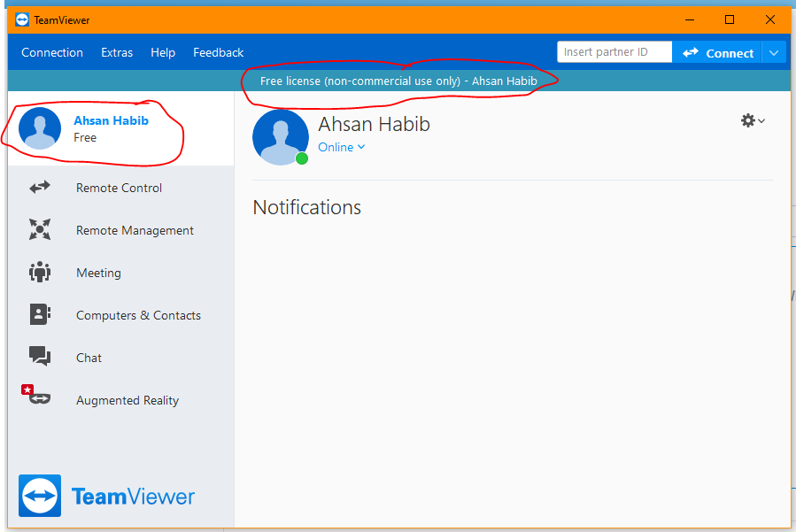Viewport: 796px width, 532px height.
Task: Open the settings gear menu
Action: point(747,120)
